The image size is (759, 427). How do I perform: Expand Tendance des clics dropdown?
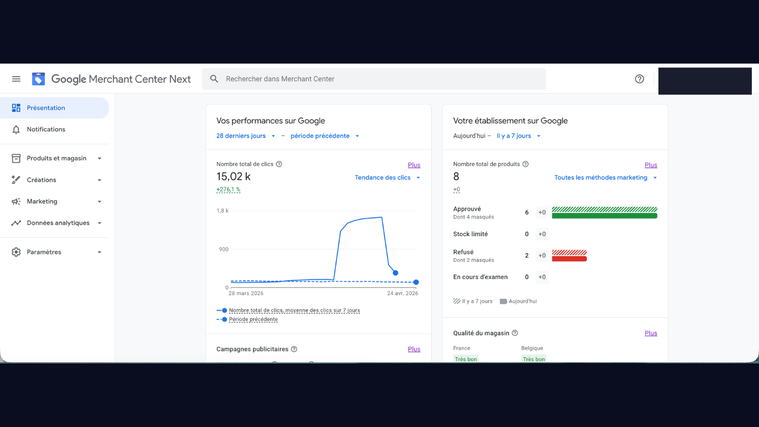tap(387, 178)
